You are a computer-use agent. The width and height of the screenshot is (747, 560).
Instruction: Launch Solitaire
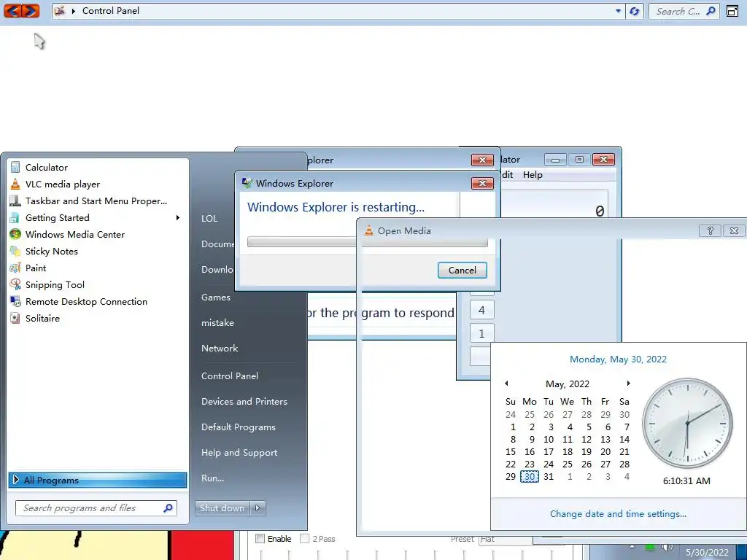(x=98, y=318)
